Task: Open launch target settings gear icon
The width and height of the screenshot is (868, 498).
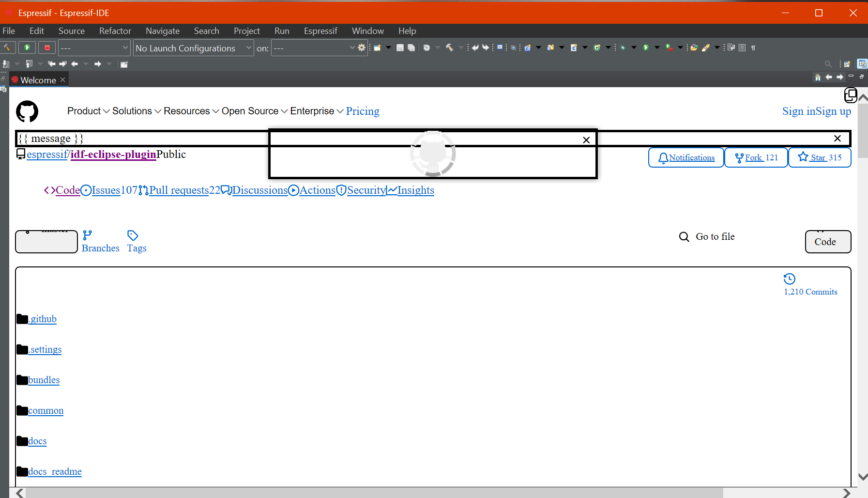Action: [362, 47]
